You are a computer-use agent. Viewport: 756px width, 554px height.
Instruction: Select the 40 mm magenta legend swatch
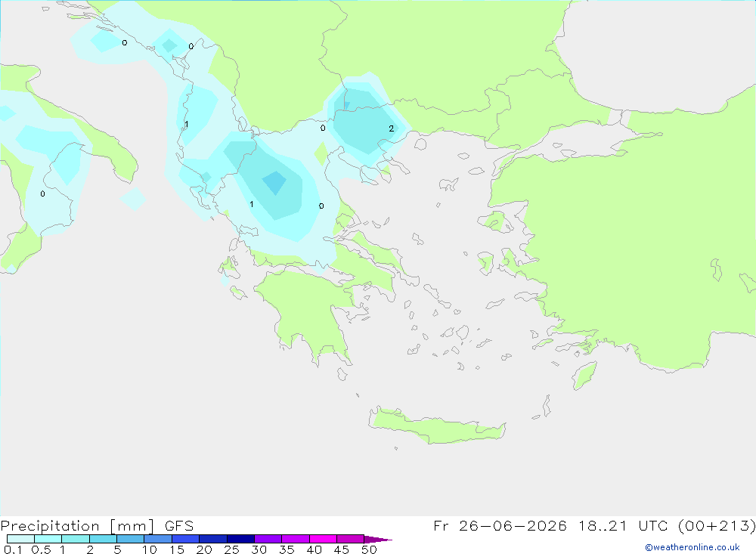click(x=323, y=539)
